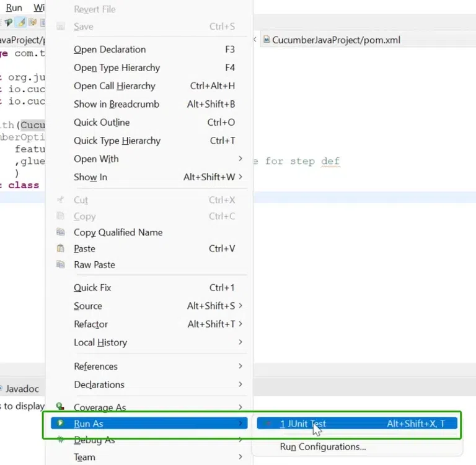Run as 1 JUnit Test

(357, 423)
